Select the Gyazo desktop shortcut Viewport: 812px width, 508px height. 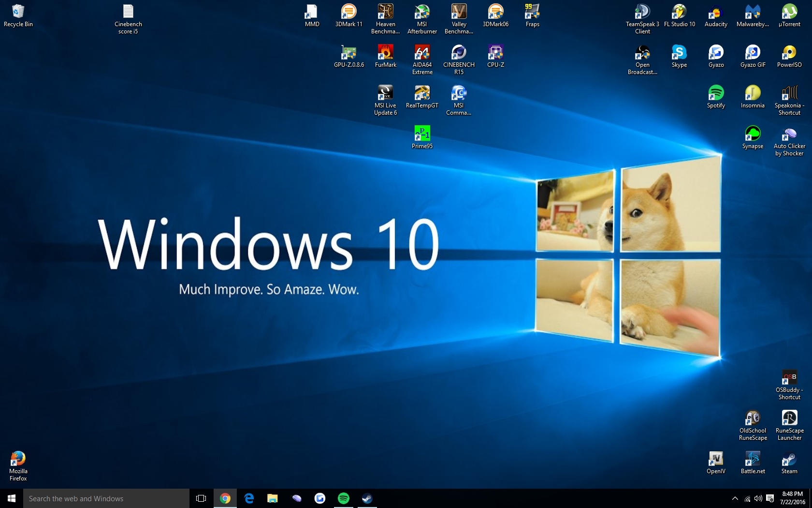click(716, 56)
